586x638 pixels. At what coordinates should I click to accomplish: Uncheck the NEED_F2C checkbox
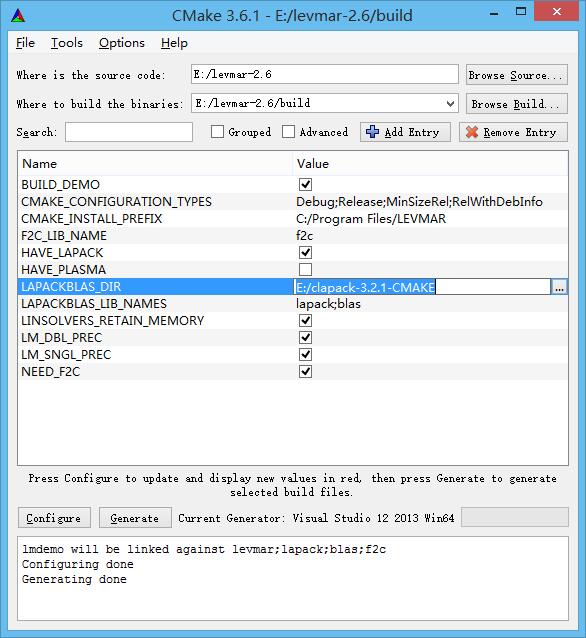(305, 371)
